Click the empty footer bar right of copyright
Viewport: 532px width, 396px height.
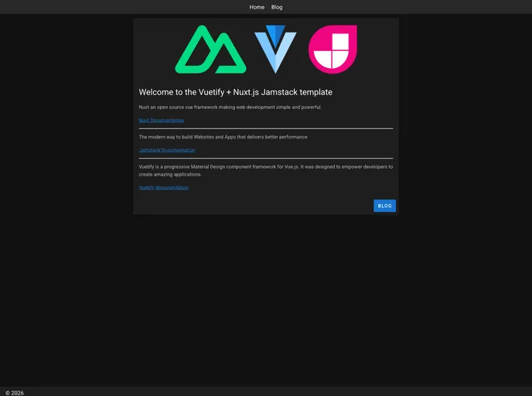(x=271, y=391)
